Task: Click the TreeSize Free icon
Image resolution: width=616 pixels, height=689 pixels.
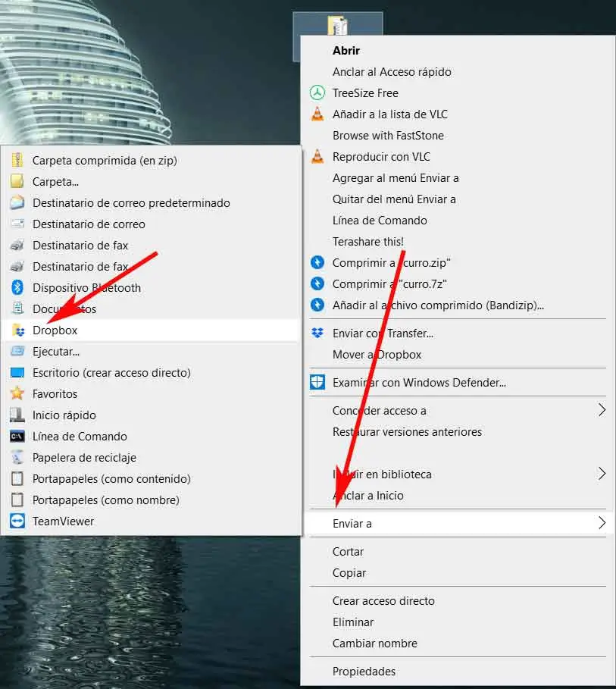Action: click(x=317, y=92)
